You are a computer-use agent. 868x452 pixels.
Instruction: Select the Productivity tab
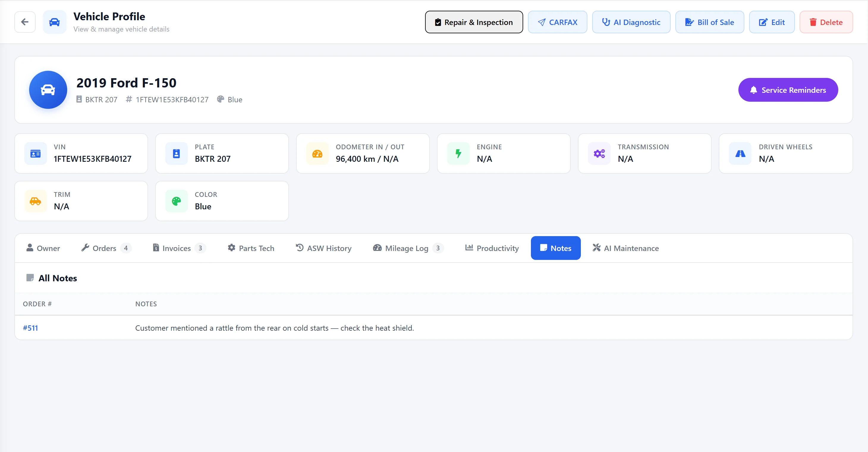(x=492, y=248)
